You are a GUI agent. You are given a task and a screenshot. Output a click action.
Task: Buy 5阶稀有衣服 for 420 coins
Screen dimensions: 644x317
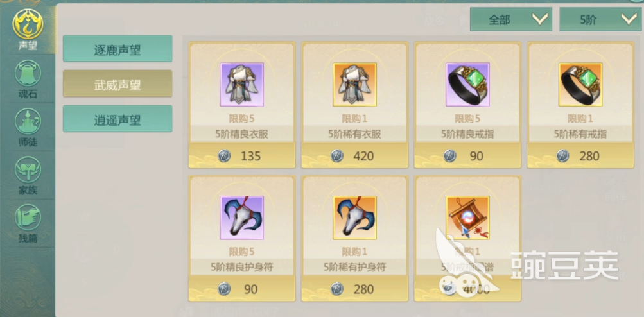[354, 156]
